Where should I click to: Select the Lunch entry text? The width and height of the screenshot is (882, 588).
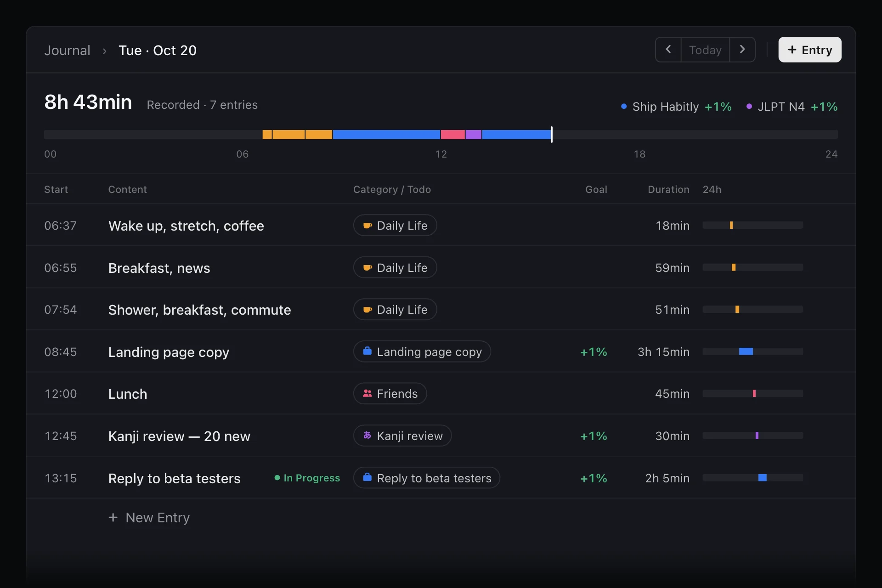pos(128,394)
